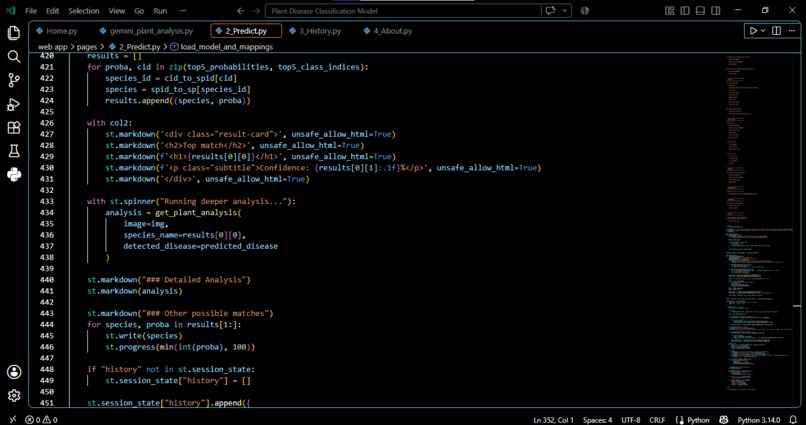Click 'get_plant_analysis(' on line 434
The image size is (806, 425).
pyautogui.click(x=198, y=212)
